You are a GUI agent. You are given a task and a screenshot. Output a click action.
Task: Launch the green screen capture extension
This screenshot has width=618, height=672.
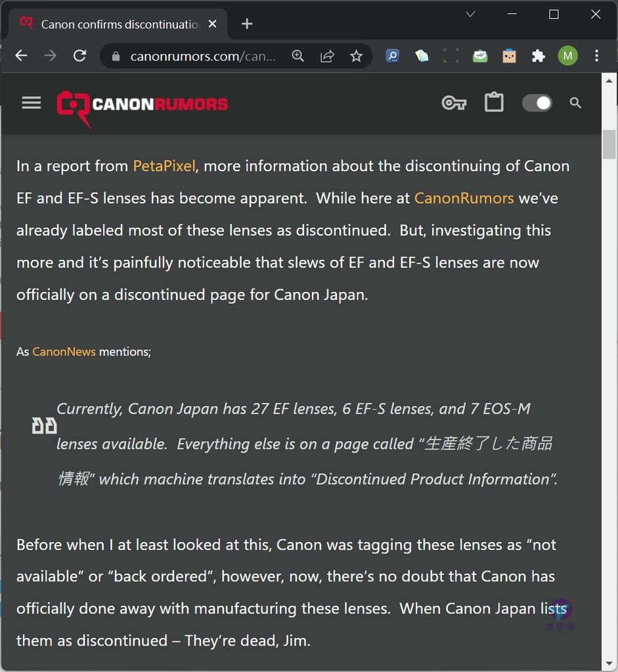pyautogui.click(x=451, y=56)
